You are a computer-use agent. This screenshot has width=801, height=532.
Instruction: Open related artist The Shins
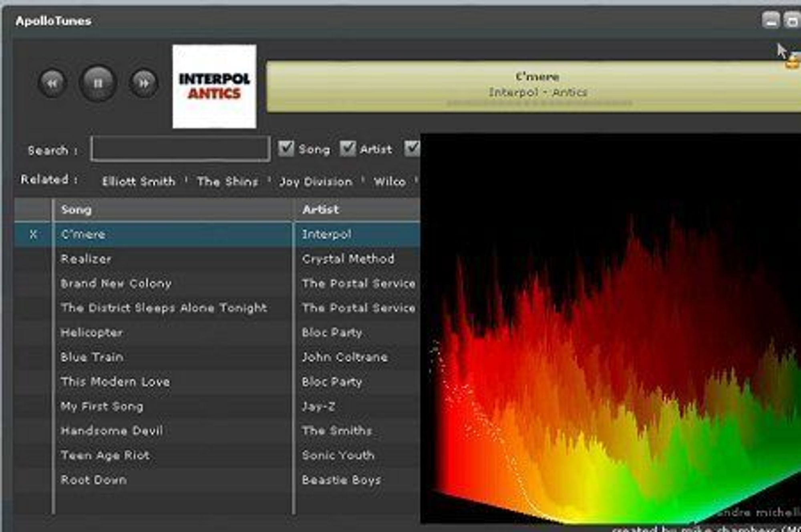(227, 182)
